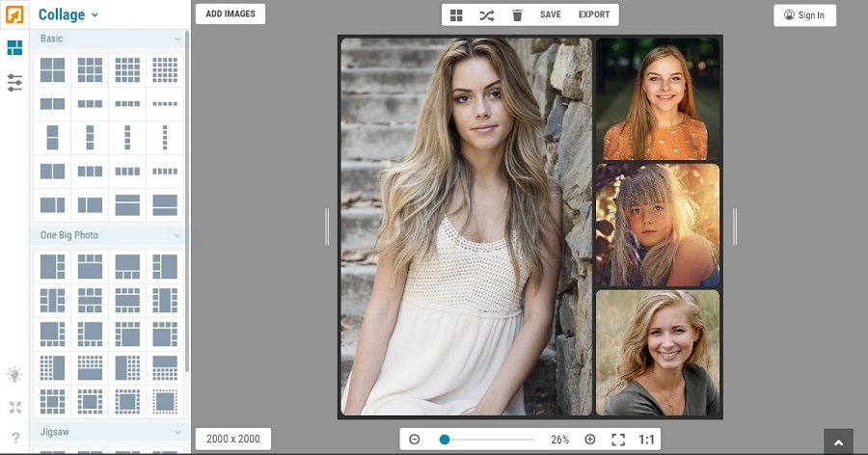Open the adjustments sliders icon in left sidebar
The height and width of the screenshot is (455, 868).
(14, 82)
